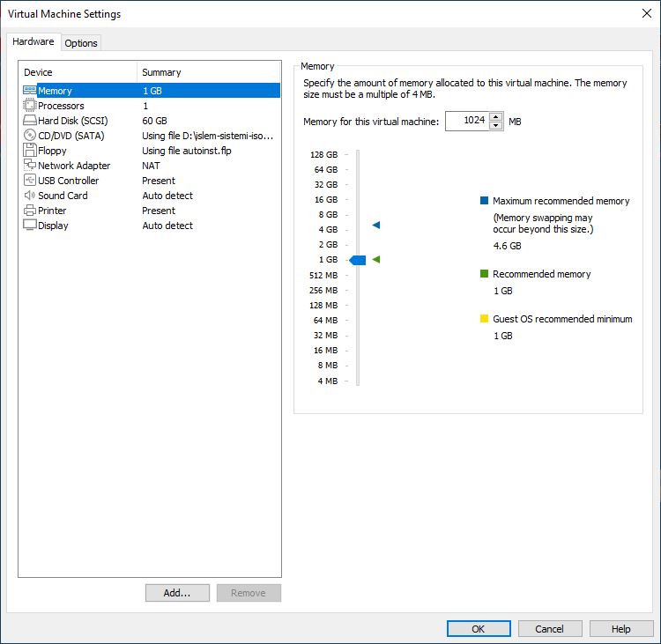Click the Device column header
The image size is (661, 644).
pos(78,72)
